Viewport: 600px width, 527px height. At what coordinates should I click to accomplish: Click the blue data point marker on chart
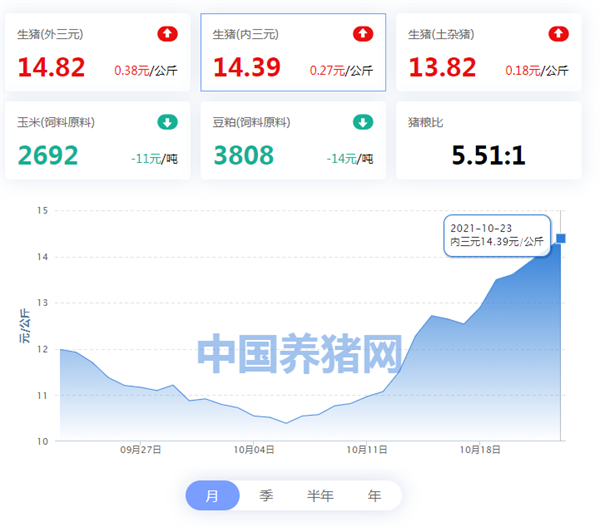(x=561, y=238)
